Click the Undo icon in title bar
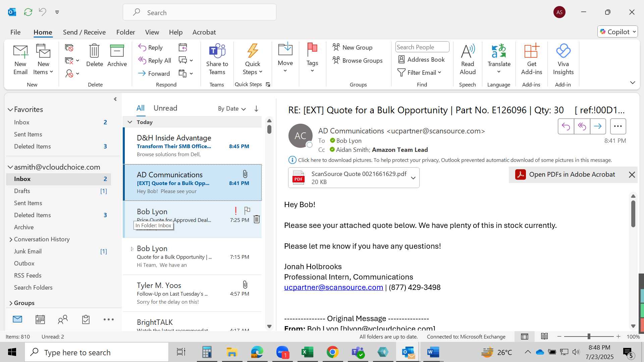 [x=42, y=12]
